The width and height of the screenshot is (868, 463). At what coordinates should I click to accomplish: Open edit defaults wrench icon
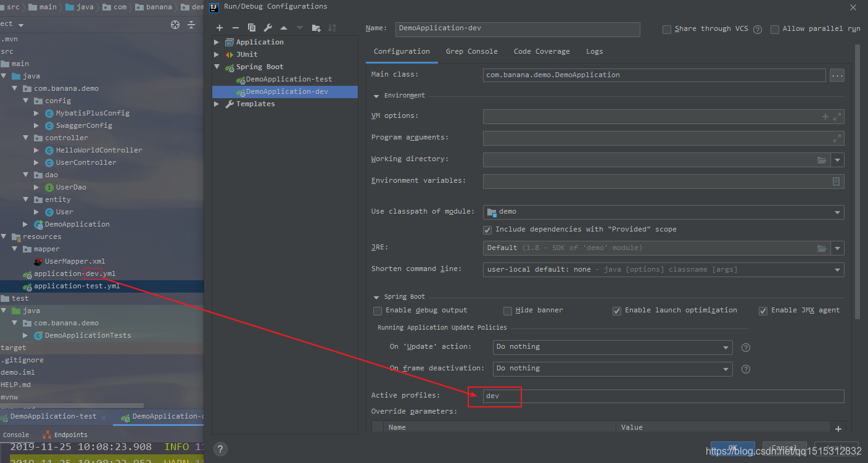coord(268,28)
